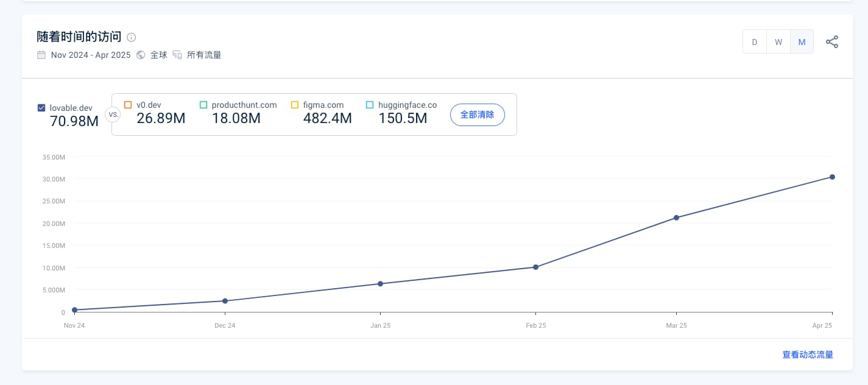Viewport: 868px width, 385px height.
Task: Click the calendar icon before the date range
Action: pos(41,55)
